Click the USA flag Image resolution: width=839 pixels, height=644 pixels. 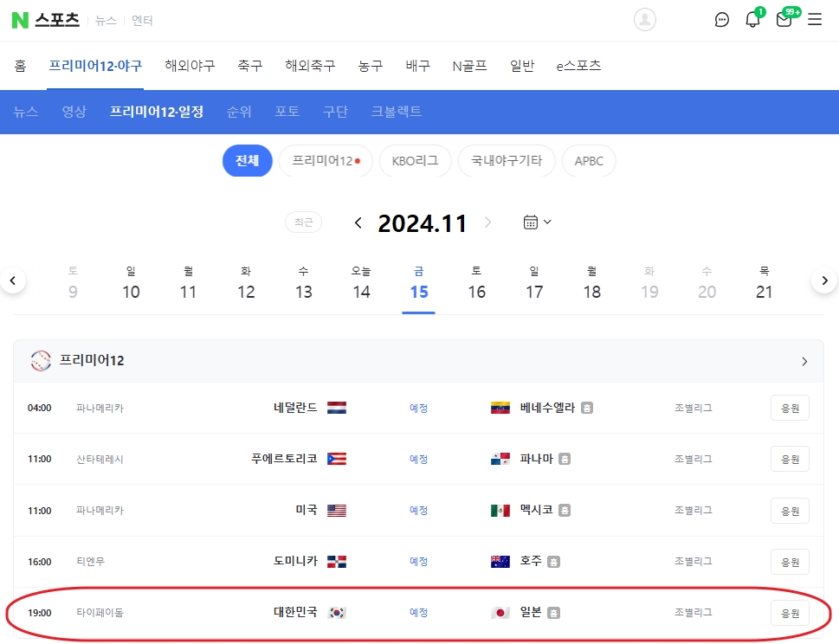point(337,511)
